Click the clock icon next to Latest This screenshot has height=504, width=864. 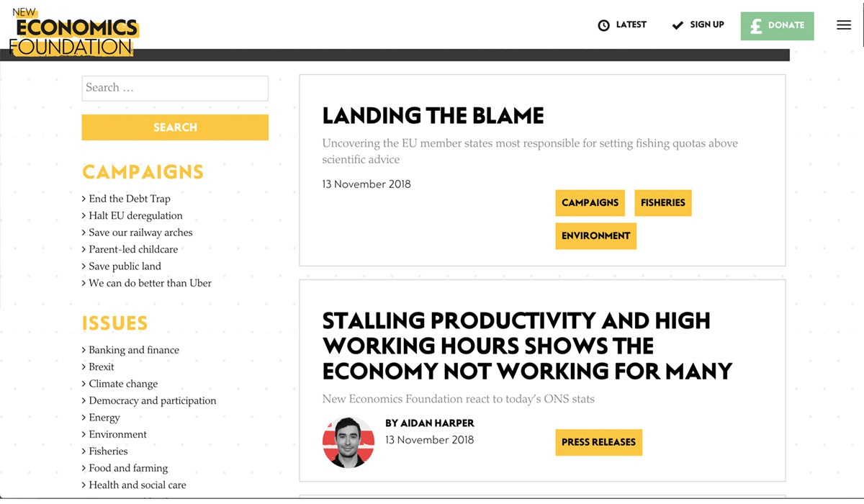coord(604,25)
